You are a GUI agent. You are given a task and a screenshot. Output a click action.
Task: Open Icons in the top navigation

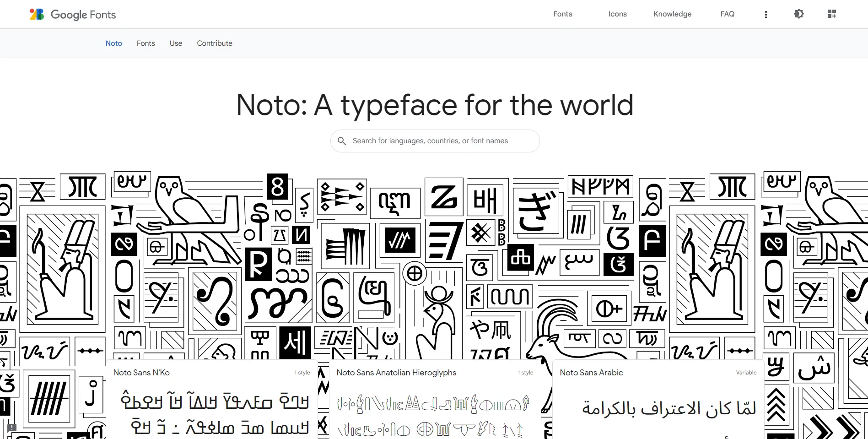point(617,14)
